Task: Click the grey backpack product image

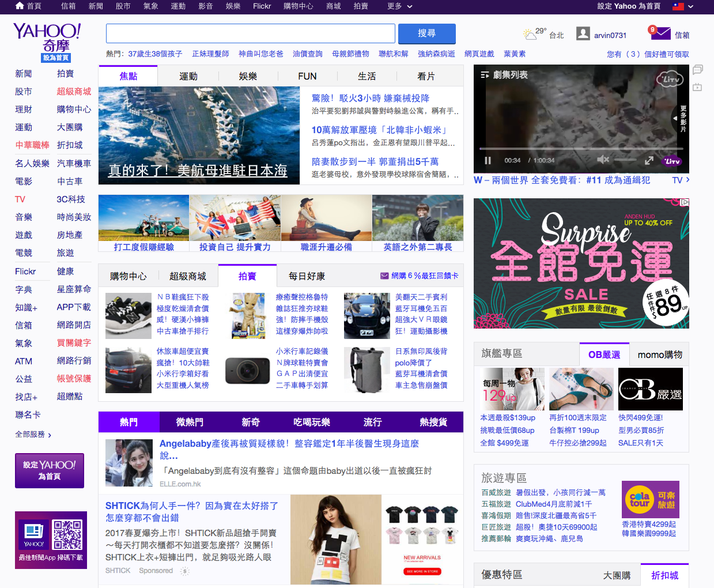Action: click(x=367, y=370)
